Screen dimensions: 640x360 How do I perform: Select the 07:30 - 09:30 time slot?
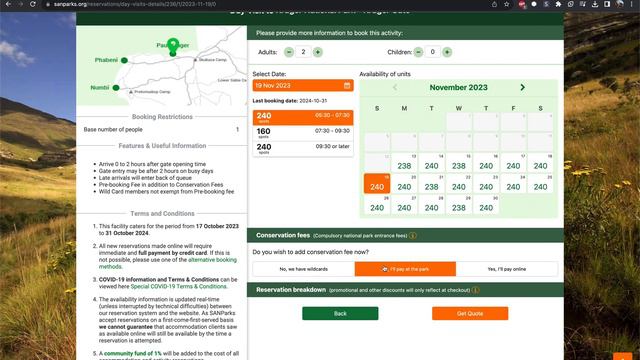pos(303,133)
